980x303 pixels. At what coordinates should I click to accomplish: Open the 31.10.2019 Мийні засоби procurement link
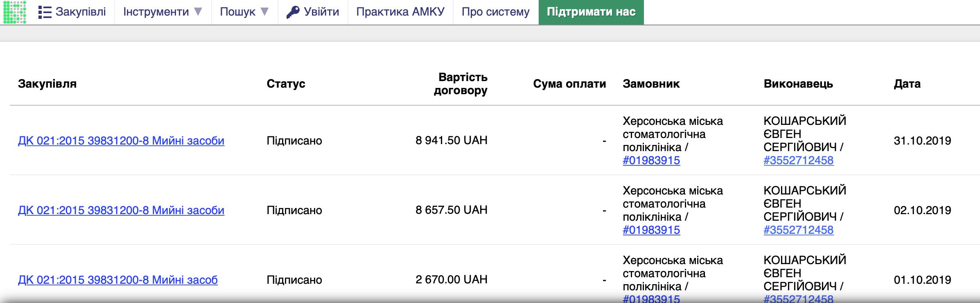(x=121, y=141)
